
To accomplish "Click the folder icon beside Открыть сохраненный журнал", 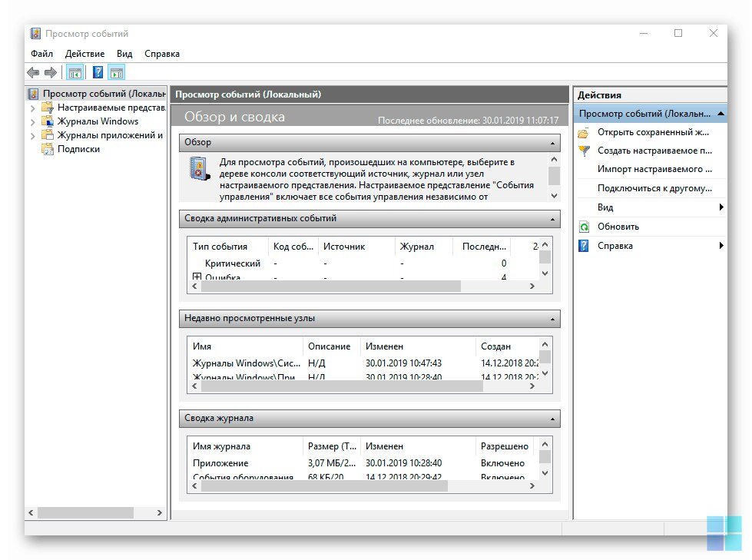I will 584,132.
